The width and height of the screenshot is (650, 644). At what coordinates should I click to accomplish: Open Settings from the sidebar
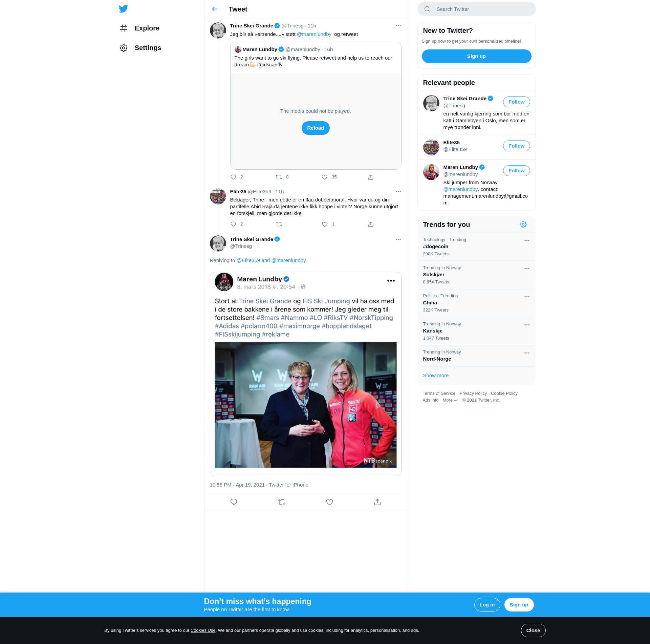[x=140, y=48]
